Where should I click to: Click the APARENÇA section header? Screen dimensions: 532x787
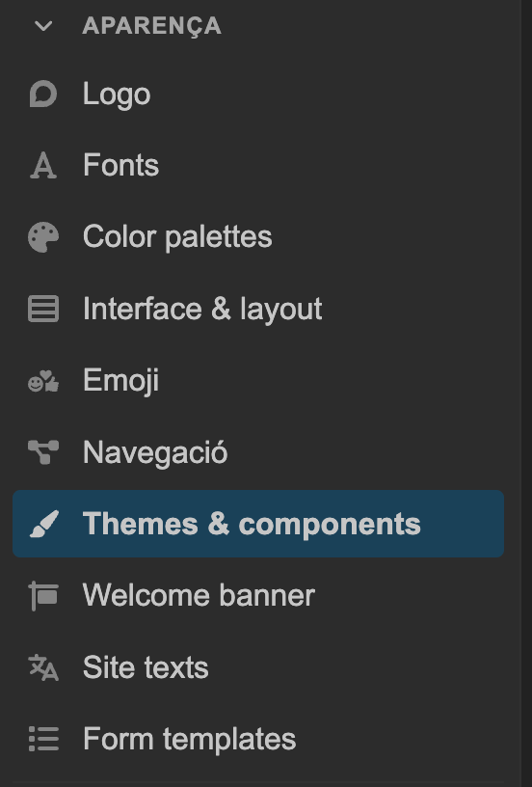click(x=152, y=26)
